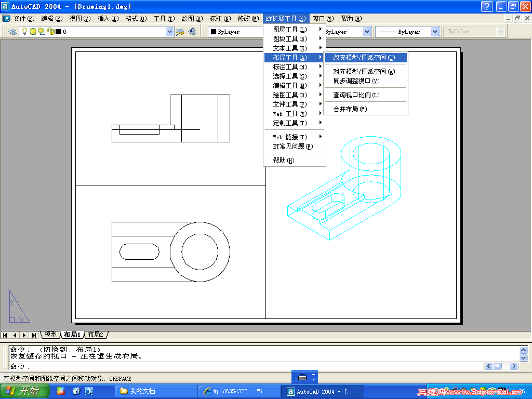Click the drawing document icon beside 文件 menu
The width and height of the screenshot is (532, 399).
(x=6, y=18)
